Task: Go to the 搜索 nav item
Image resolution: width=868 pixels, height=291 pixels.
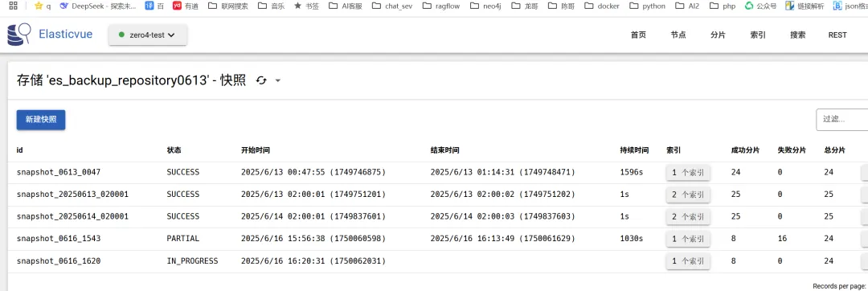Action: click(798, 35)
